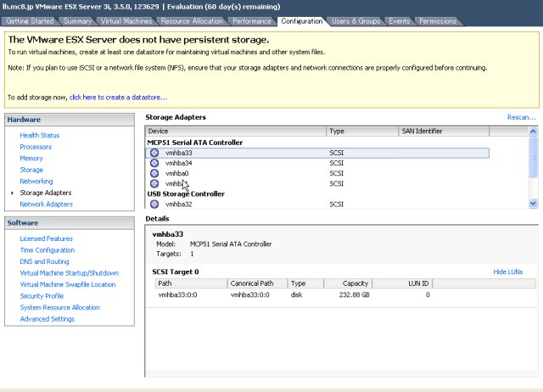
Task: Sort adapters by Device column header
Action: pos(236,132)
